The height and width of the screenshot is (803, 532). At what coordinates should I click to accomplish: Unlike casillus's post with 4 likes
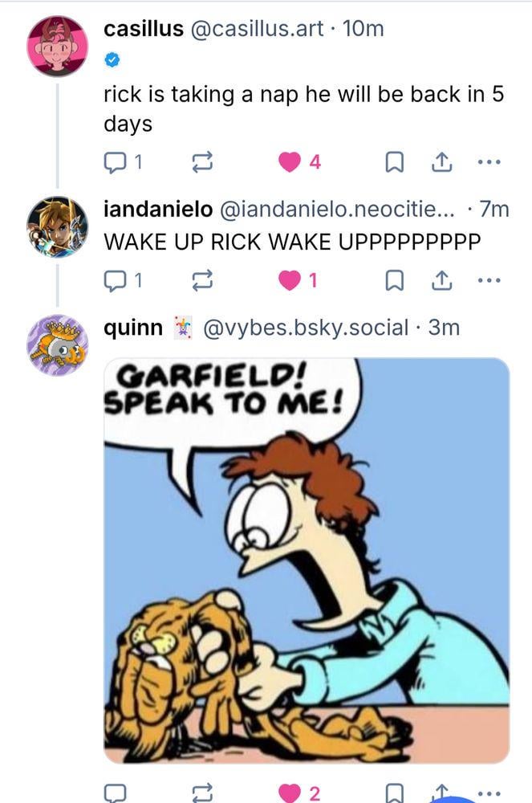pyautogui.click(x=290, y=163)
